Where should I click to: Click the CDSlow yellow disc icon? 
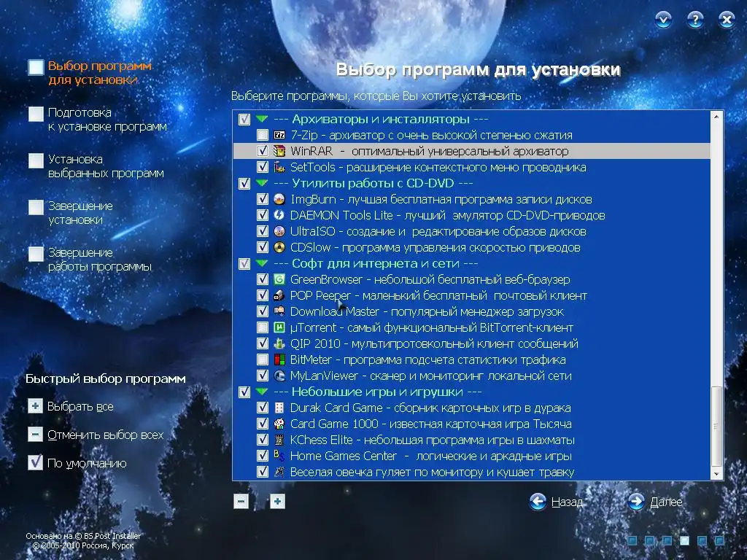pyautogui.click(x=279, y=247)
